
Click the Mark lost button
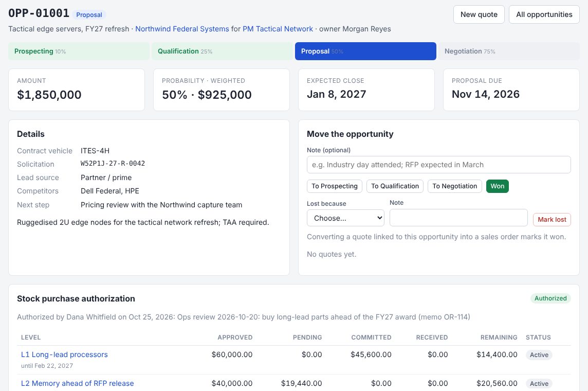click(x=552, y=220)
